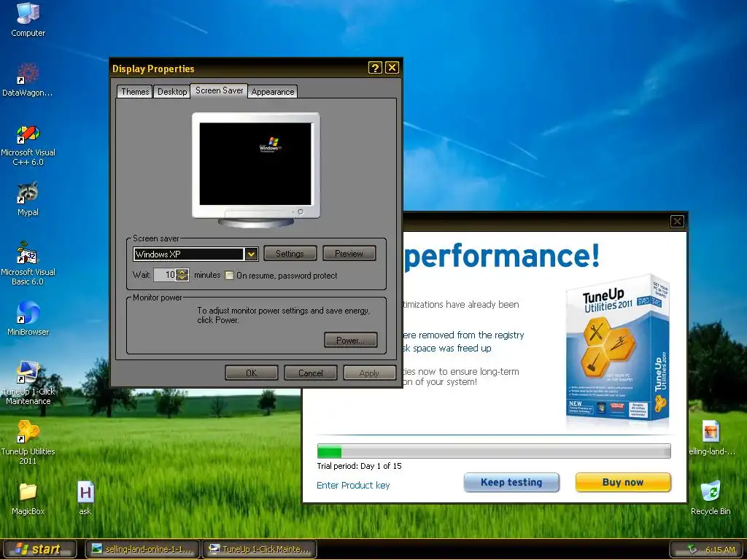Switch to the Desktop tab
The width and height of the screenshot is (747, 560).
[x=172, y=91]
